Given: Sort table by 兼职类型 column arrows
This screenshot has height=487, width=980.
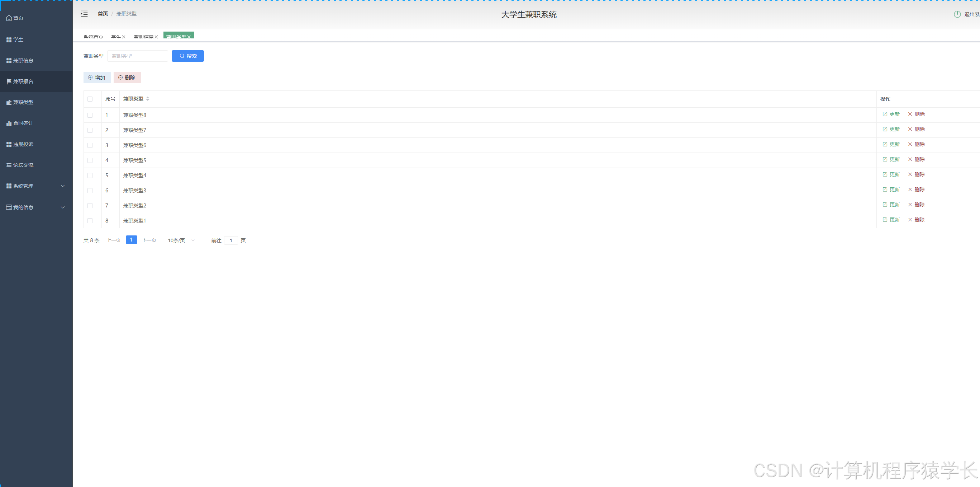Looking at the screenshot, I should [x=148, y=99].
